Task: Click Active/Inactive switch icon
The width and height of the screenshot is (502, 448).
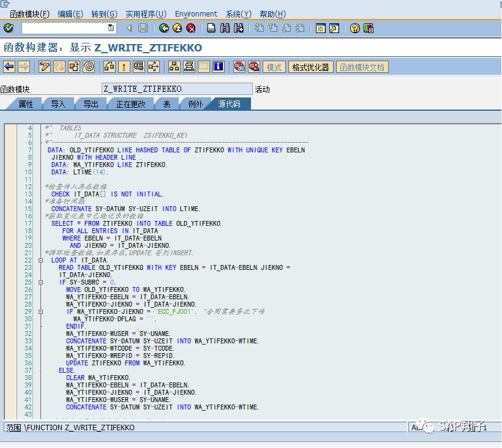Action: 59,67
